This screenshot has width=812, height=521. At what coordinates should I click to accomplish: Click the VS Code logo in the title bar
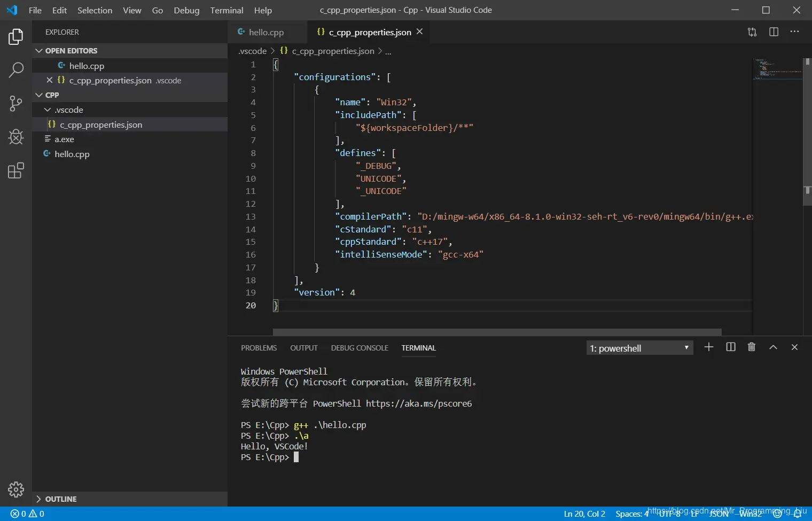click(x=12, y=10)
